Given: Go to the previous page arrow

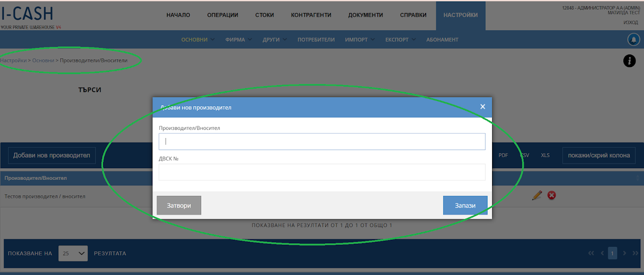Looking at the screenshot, I should (602, 253).
